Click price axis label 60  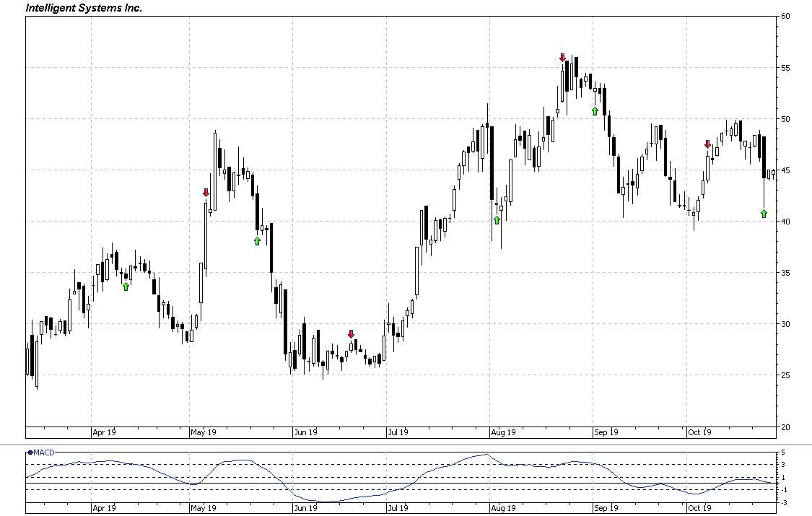pyautogui.click(x=785, y=16)
